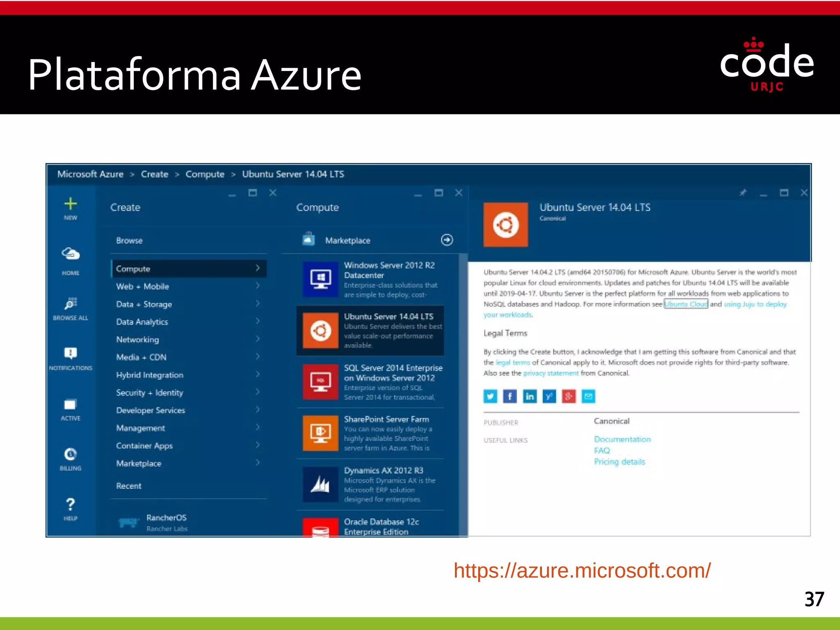840x630 pixels.
Task: Click the SharePoint Server Farm icon
Action: 321,433
